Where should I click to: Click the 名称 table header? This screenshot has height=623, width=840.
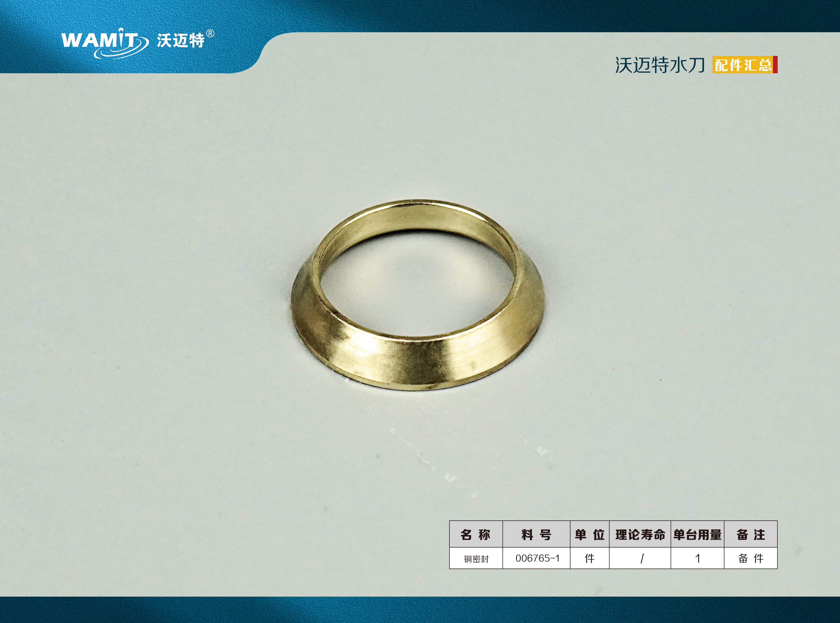[476, 534]
